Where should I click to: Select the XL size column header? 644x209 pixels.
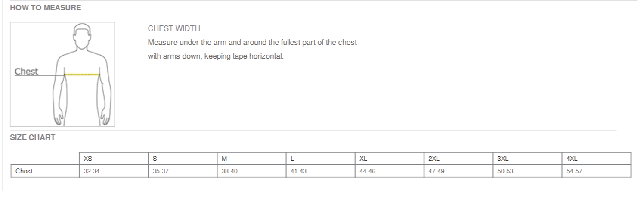389,159
